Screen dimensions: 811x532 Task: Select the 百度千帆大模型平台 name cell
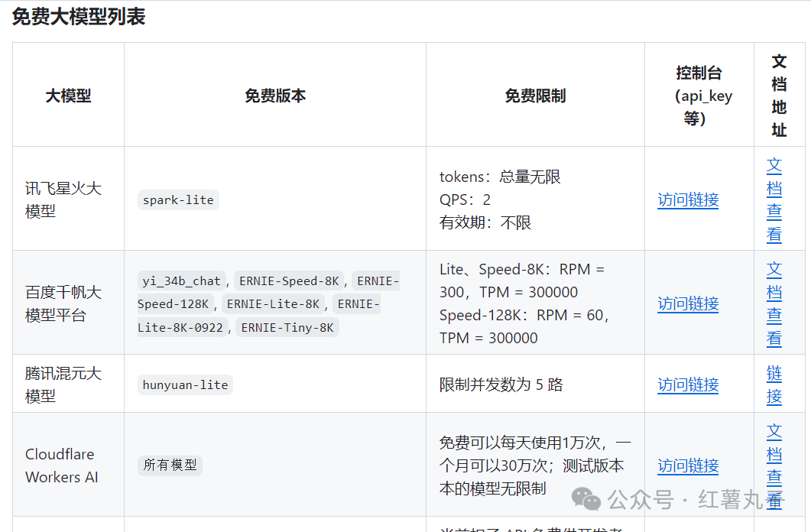(68, 303)
